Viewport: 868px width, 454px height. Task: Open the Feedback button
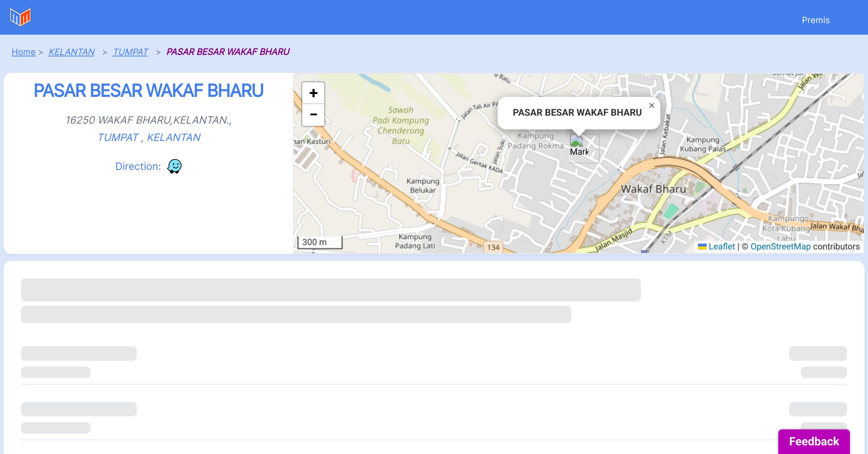click(x=814, y=441)
